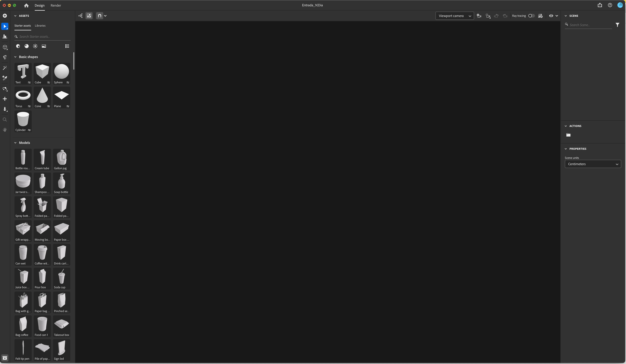Open Cube shape parameter sliders
The width and height of the screenshot is (626, 364).
pyautogui.click(x=48, y=82)
